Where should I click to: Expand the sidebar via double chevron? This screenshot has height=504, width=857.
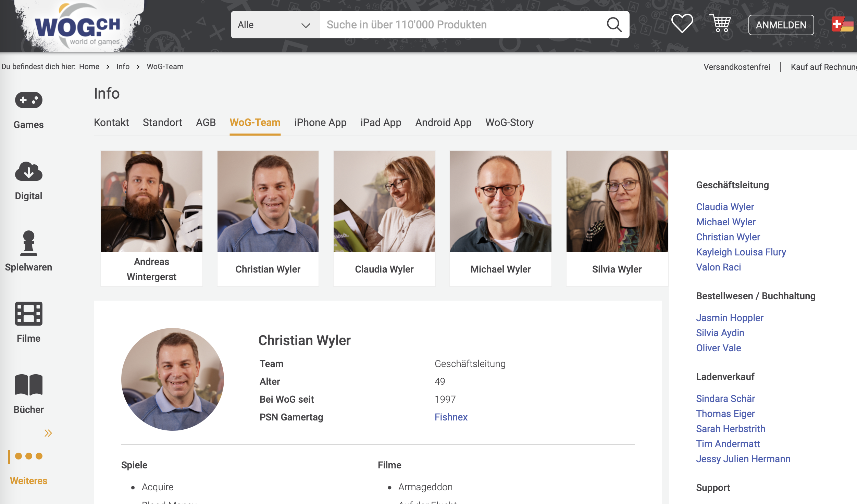[48, 433]
